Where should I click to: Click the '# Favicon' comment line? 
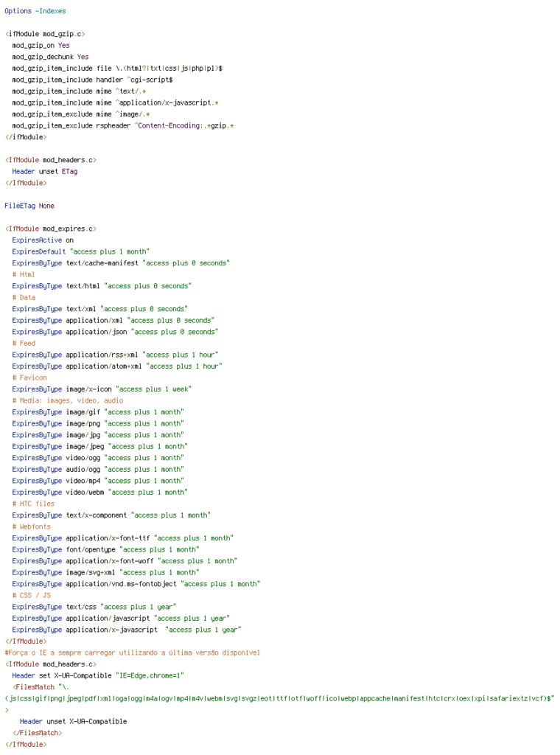29,377
